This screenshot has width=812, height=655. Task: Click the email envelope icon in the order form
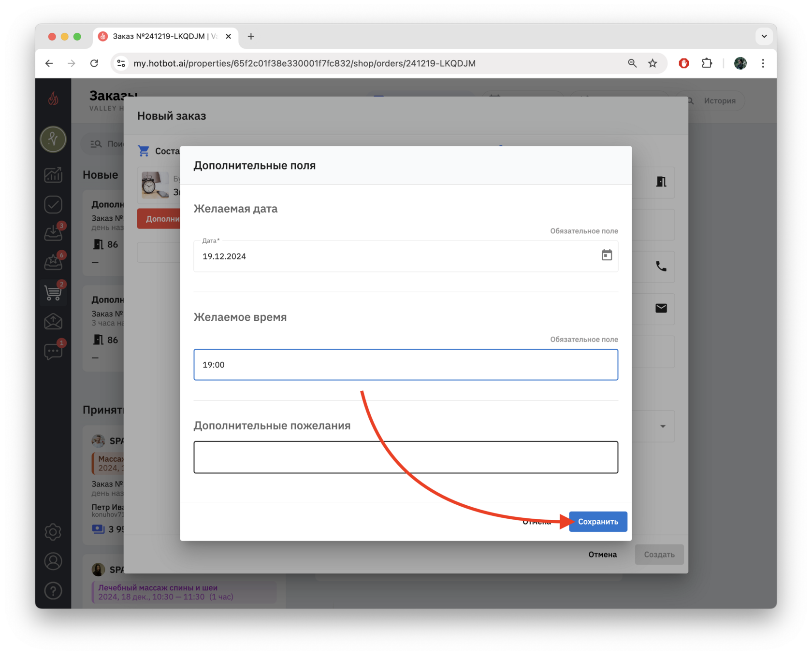pos(661,308)
